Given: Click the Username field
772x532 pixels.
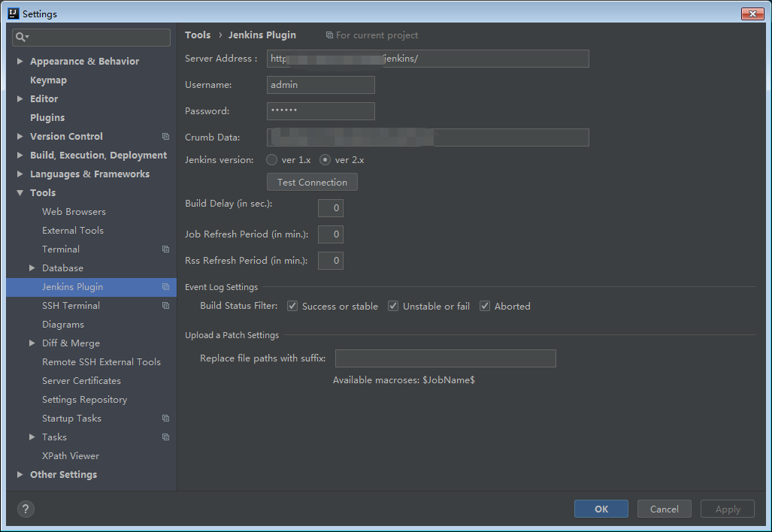Looking at the screenshot, I should tap(320, 85).
